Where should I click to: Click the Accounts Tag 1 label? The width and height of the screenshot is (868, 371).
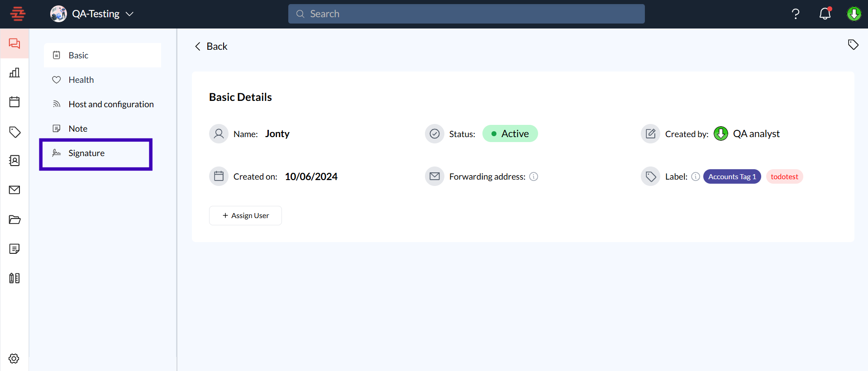[x=732, y=177]
